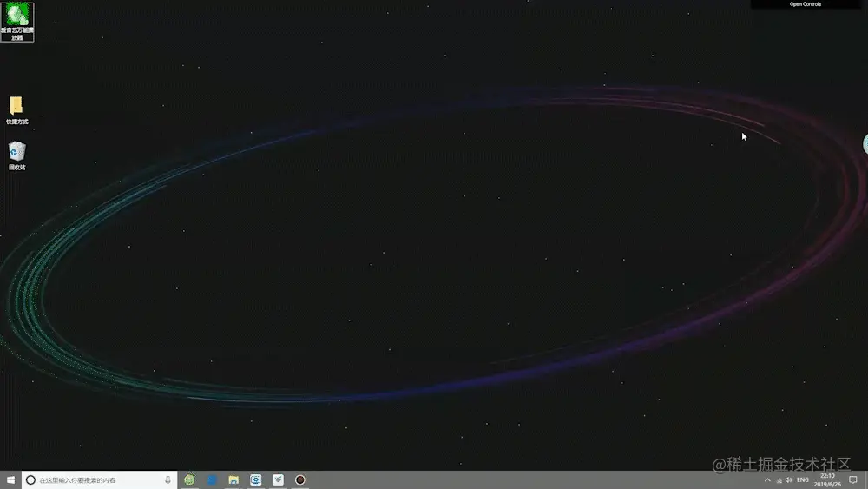
Task: Open the blue app icon in taskbar
Action: tap(212, 479)
